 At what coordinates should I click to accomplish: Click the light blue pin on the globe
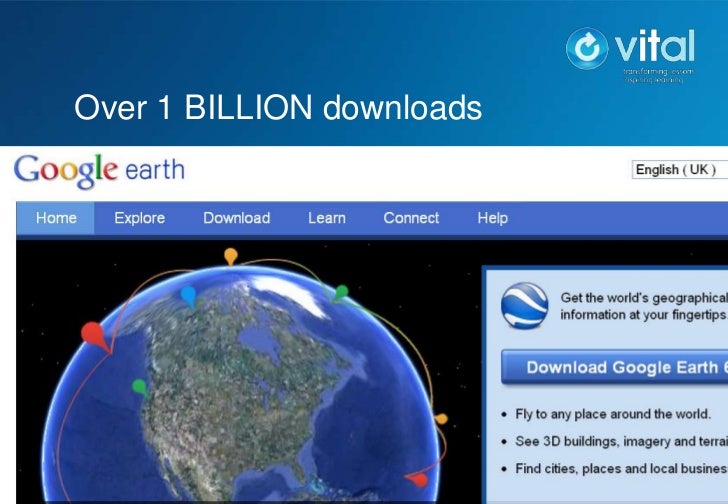tap(188, 297)
